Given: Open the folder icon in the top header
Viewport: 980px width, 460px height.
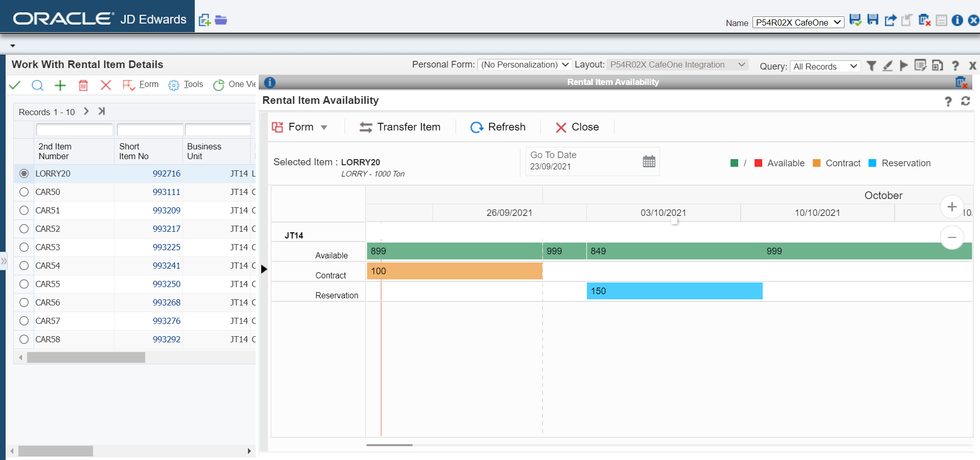Looking at the screenshot, I should tap(221, 20).
